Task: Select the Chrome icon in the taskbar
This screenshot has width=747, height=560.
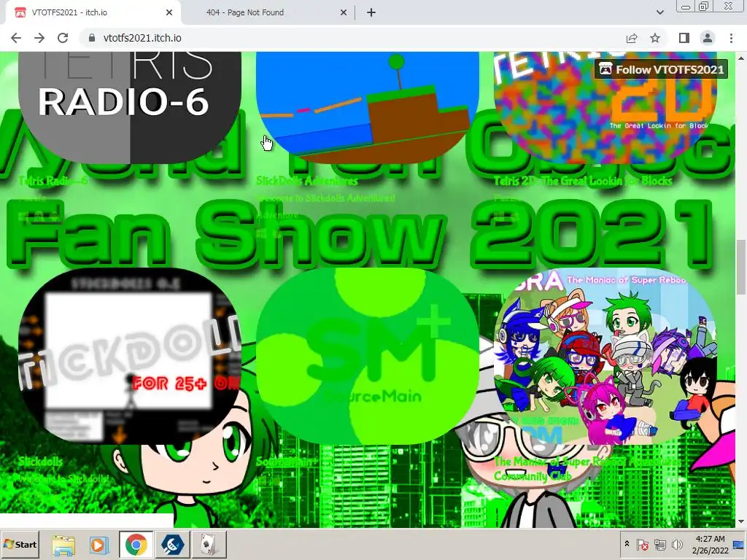Action: point(136,544)
